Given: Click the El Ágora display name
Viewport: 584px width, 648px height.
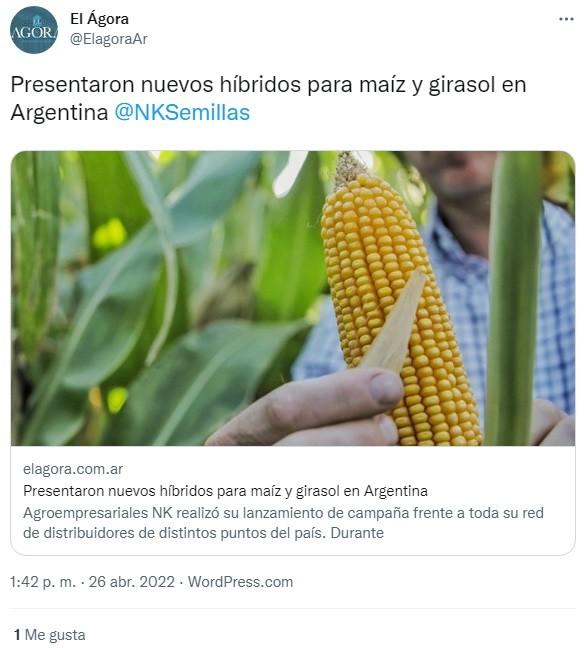Looking at the screenshot, I should point(99,19).
